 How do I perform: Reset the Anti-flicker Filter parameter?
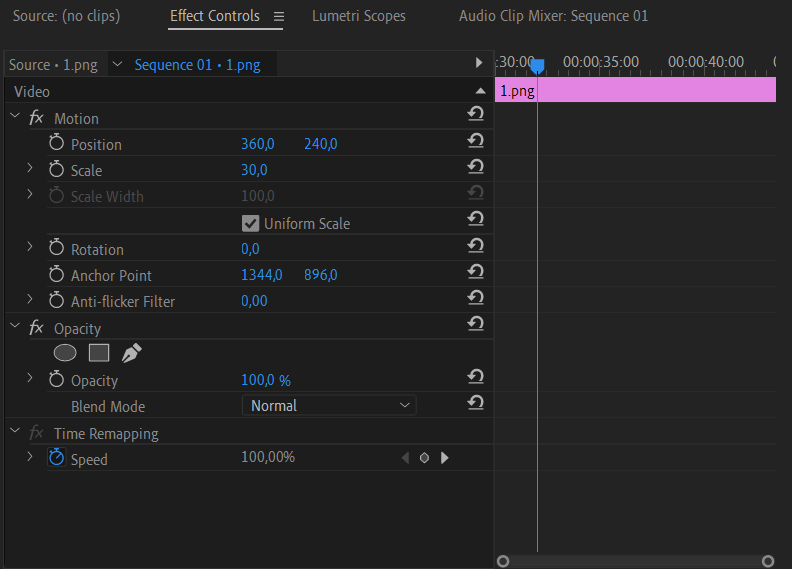click(x=476, y=297)
